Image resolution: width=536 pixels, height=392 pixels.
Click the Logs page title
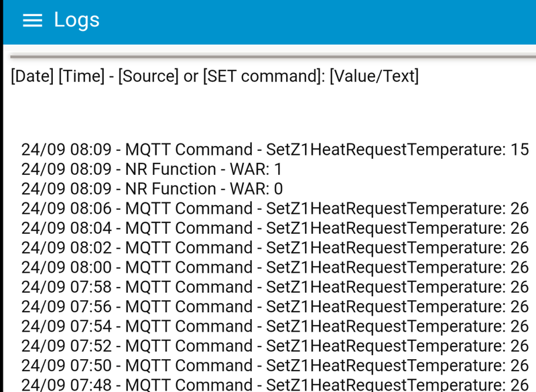pos(76,20)
